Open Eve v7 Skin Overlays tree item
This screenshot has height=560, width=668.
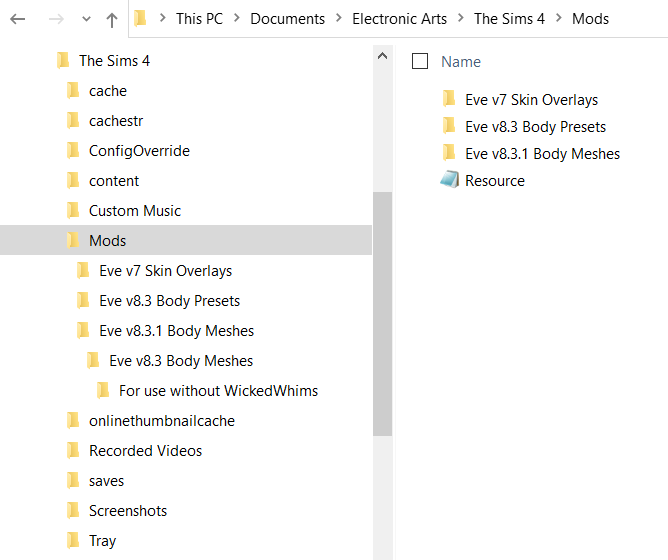165,271
